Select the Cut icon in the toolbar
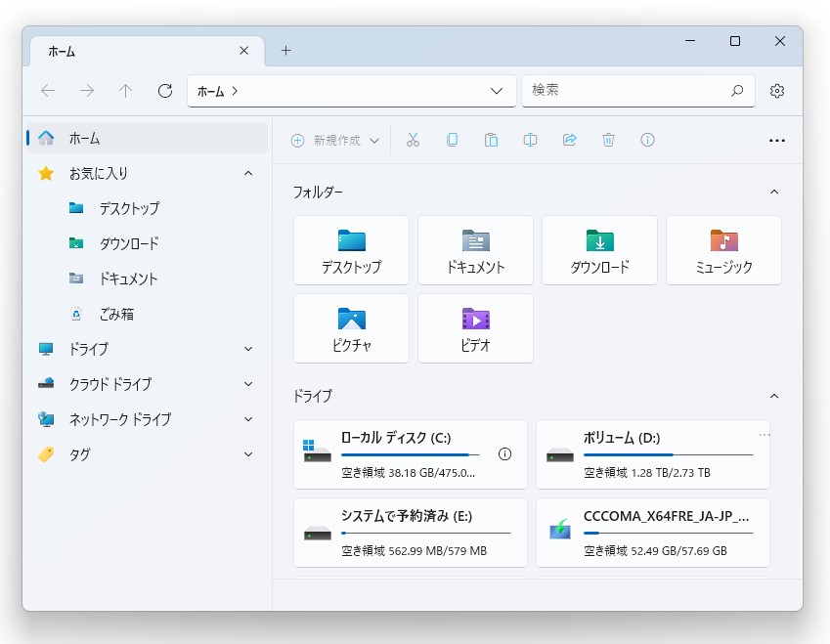The image size is (830, 644). pos(413,140)
